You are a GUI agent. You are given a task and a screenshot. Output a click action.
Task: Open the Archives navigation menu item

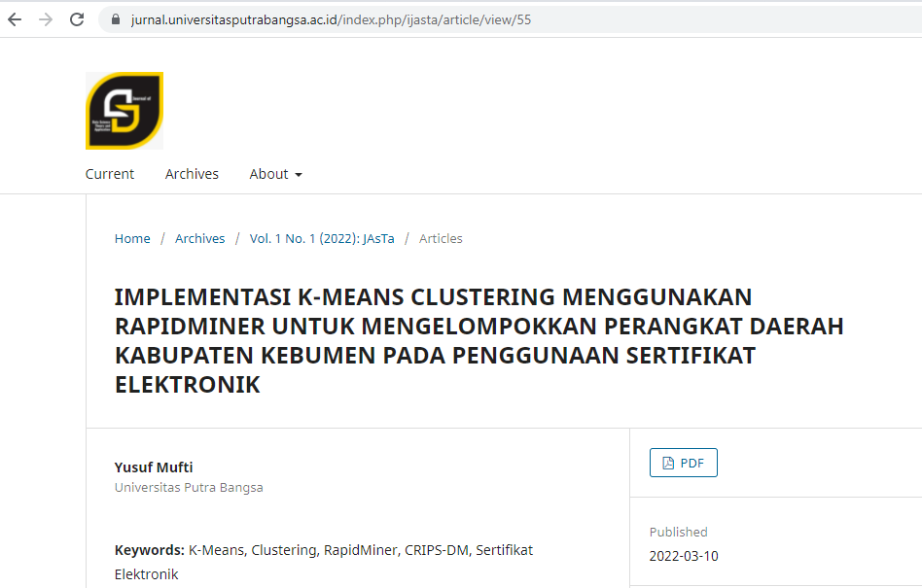pos(192,174)
